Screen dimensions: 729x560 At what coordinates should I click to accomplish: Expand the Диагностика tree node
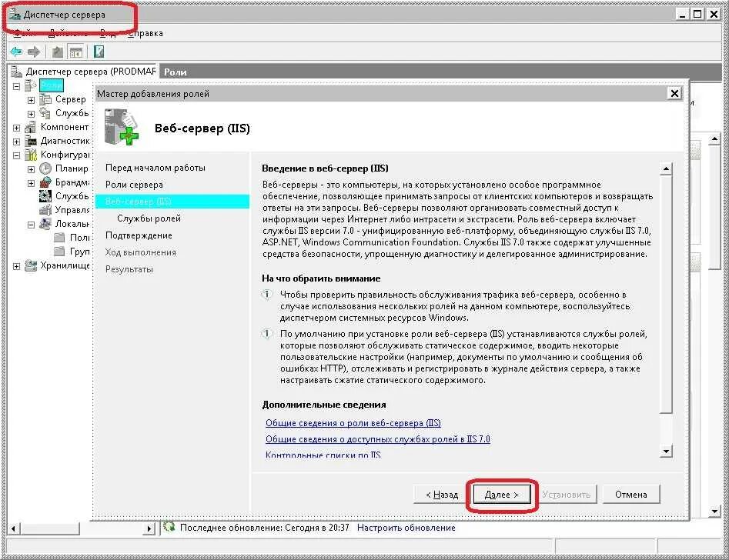tap(17, 142)
